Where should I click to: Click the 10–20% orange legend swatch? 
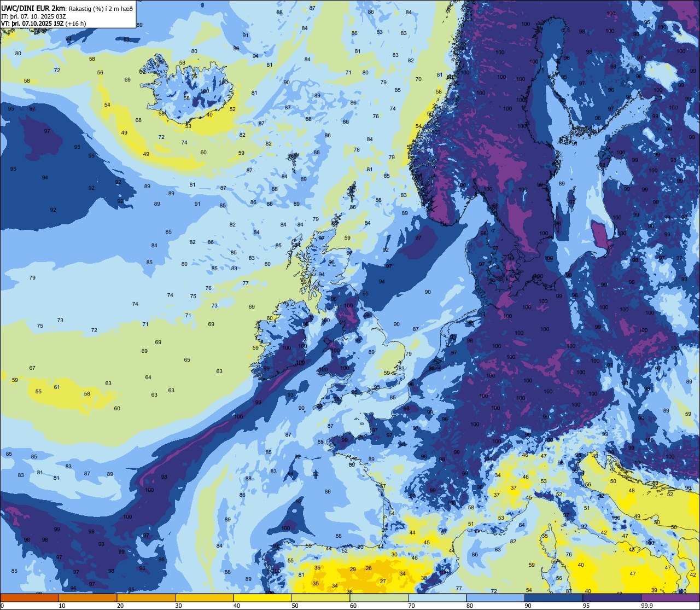[87, 597]
